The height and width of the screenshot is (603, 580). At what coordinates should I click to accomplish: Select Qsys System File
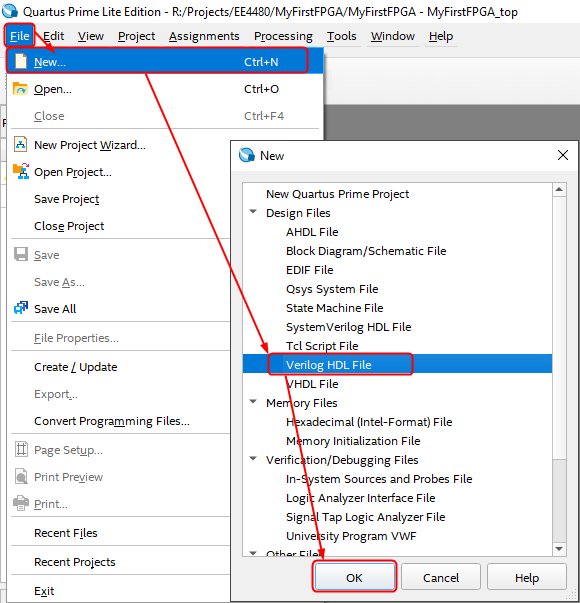pyautogui.click(x=332, y=289)
